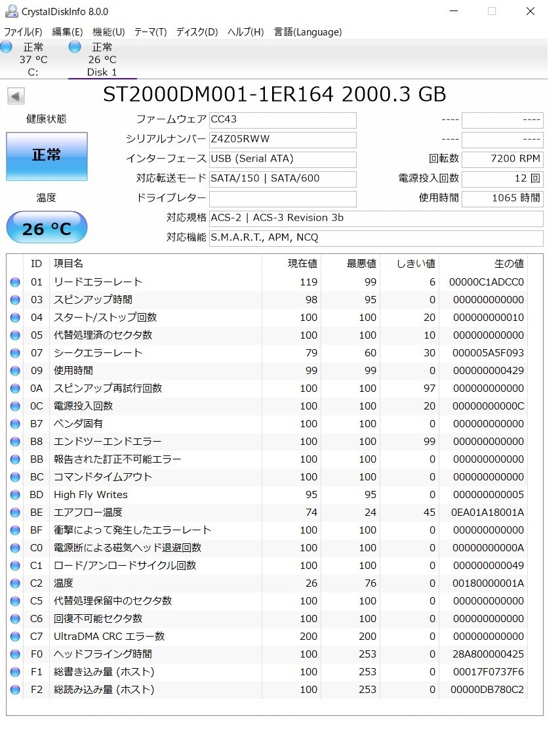
Task: Click raw value 28A800000425
Action: tap(488, 654)
